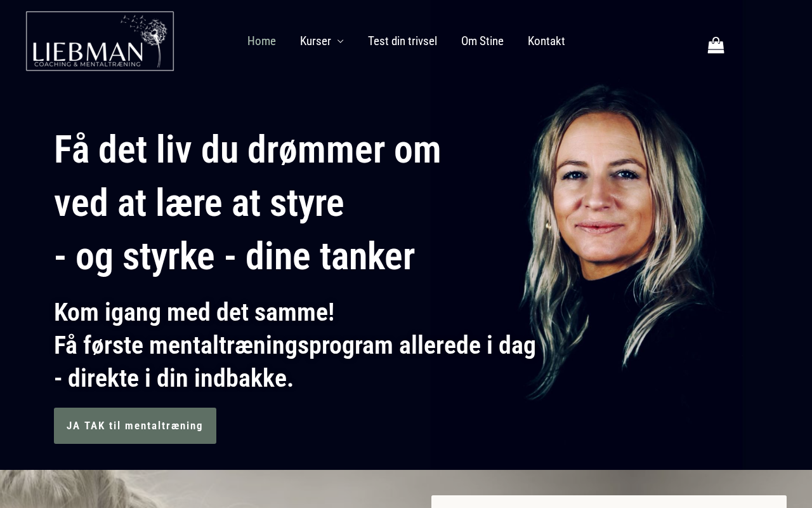Open the Kontakt menu link
Image resolution: width=812 pixels, height=508 pixels.
[546, 41]
